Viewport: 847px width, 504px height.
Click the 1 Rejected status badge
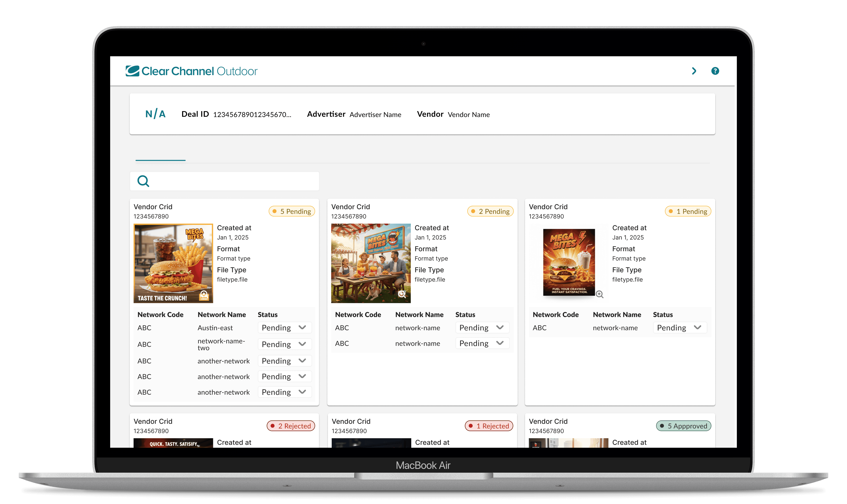coord(489,426)
